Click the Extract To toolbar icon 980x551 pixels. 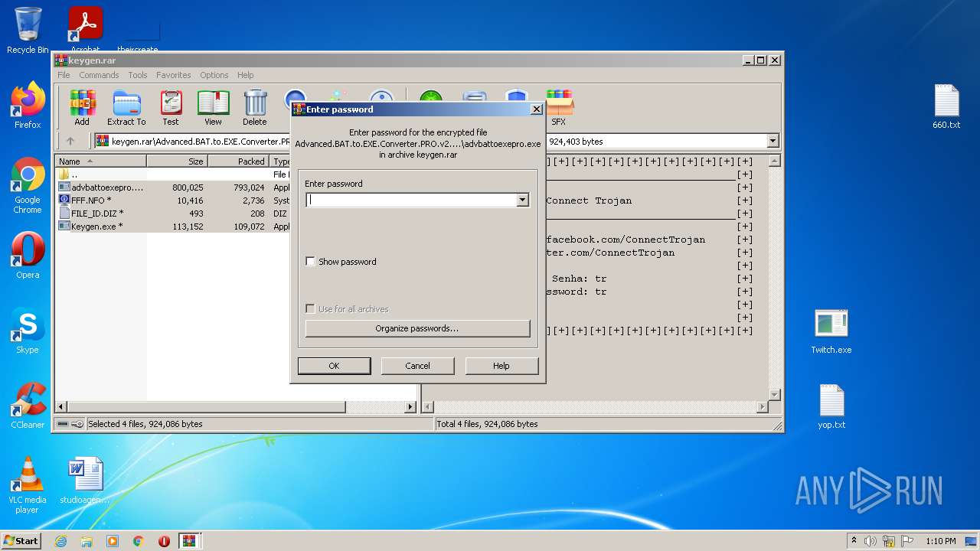coord(126,107)
